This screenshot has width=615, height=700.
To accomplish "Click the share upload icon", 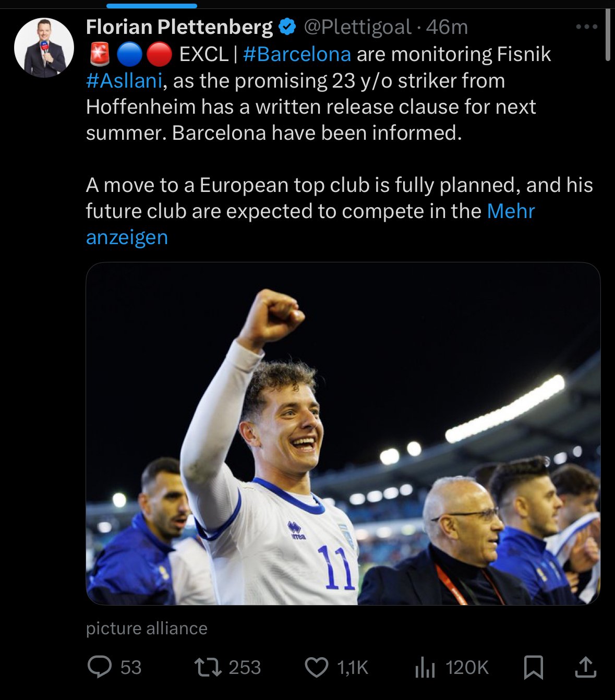I will (585, 667).
